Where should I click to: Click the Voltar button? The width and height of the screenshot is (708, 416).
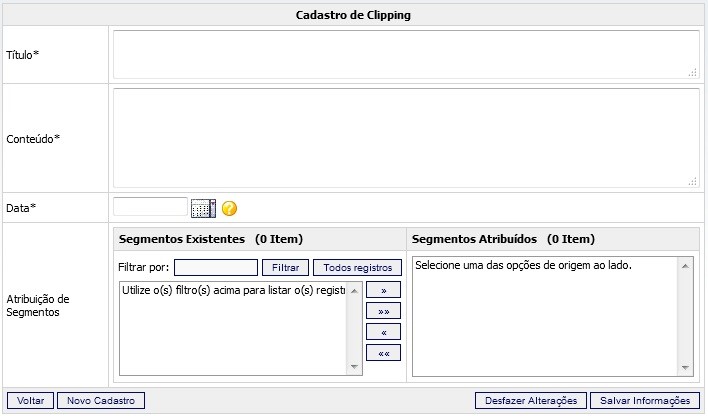(x=30, y=401)
